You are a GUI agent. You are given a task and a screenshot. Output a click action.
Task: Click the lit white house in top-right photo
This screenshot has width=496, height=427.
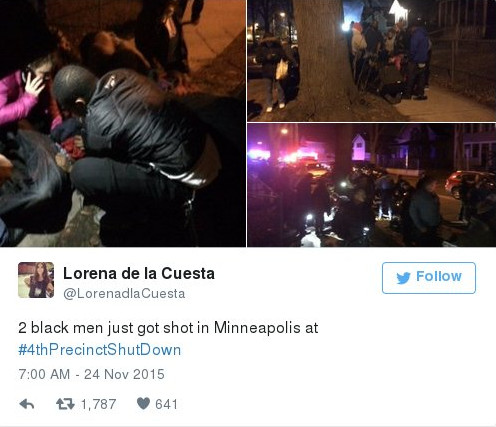(399, 11)
